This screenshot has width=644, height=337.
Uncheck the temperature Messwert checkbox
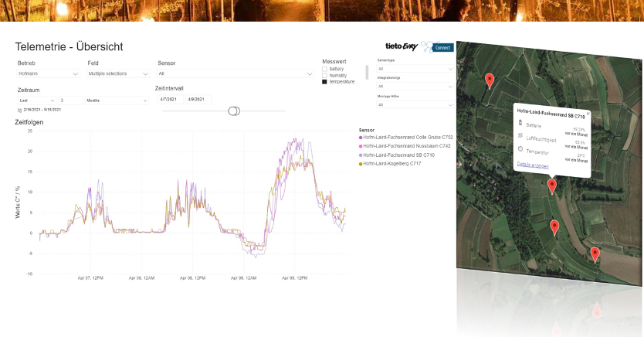(x=324, y=81)
